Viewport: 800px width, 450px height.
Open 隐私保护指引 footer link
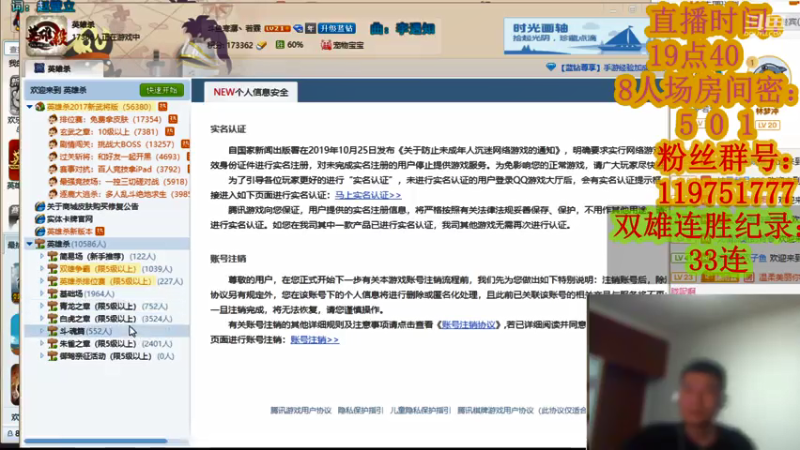pos(360,410)
